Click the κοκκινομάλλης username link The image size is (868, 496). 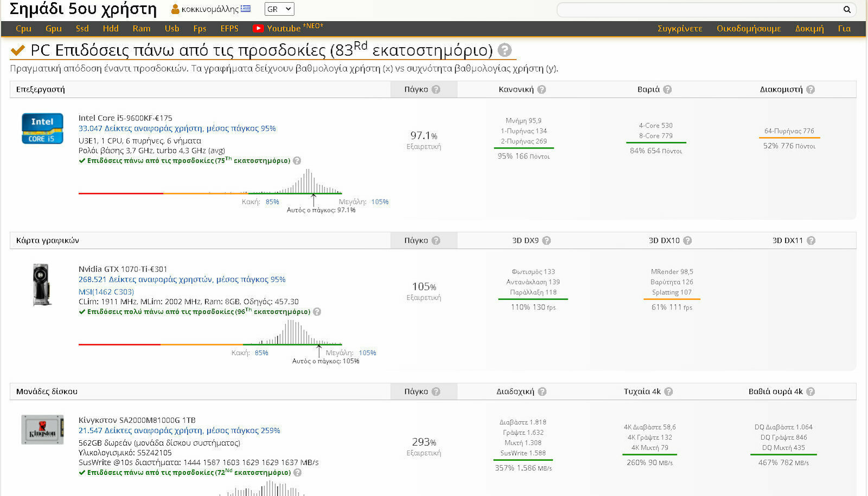point(210,9)
